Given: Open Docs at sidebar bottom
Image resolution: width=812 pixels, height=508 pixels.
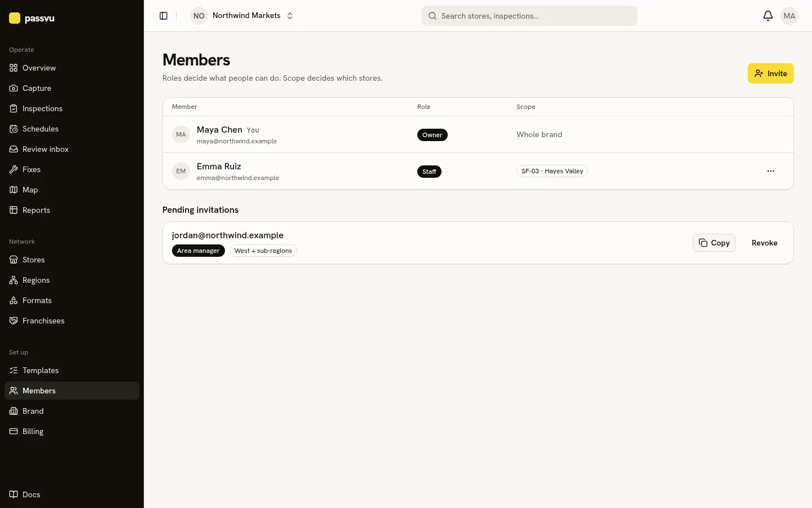Looking at the screenshot, I should (72, 494).
